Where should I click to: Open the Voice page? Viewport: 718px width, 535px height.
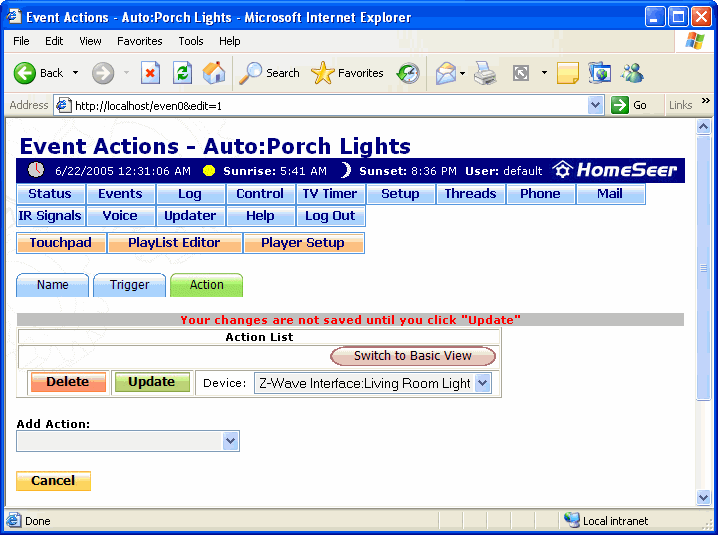pyautogui.click(x=120, y=216)
